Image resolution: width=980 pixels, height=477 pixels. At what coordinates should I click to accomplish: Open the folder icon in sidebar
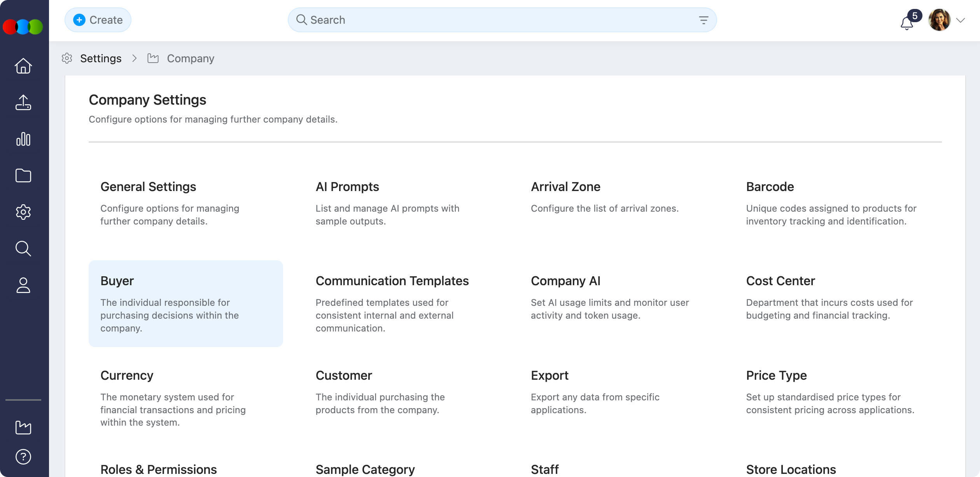pyautogui.click(x=23, y=175)
